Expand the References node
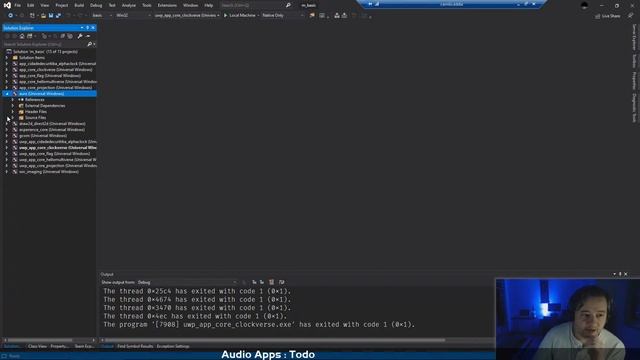 13,100
